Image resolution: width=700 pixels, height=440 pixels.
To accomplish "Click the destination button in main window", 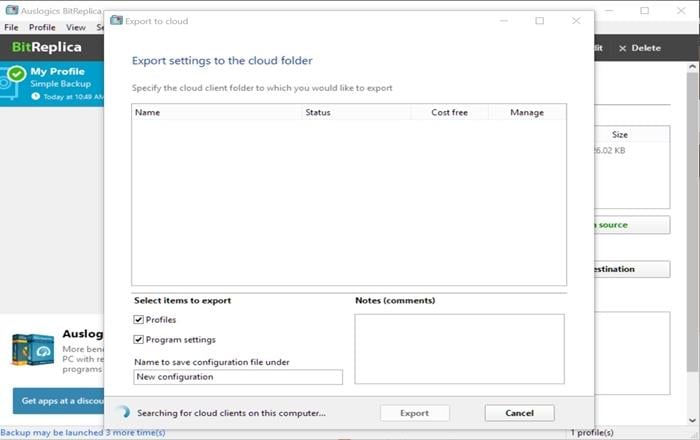I will (x=632, y=269).
